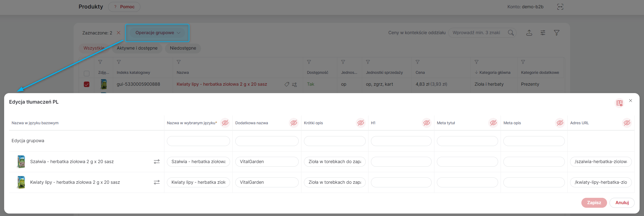The height and width of the screenshot is (216, 644).
Task: Click the funnel filter icon in toolbar
Action: click(x=557, y=33)
